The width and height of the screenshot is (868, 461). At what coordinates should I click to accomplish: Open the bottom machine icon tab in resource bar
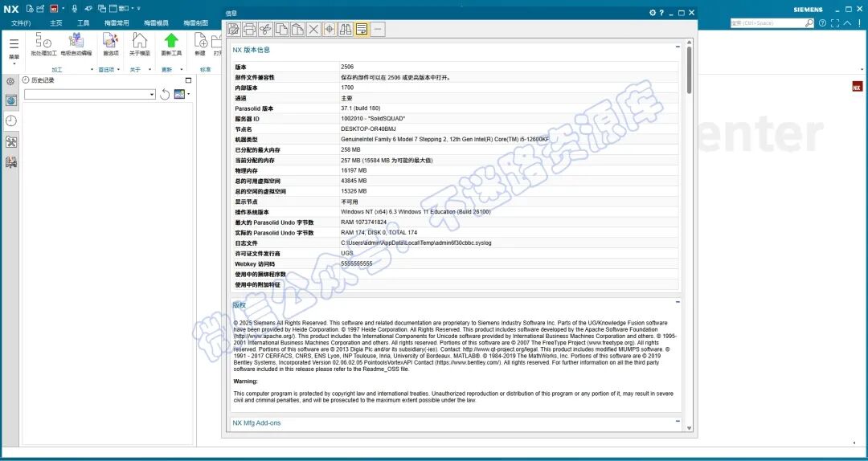pyautogui.click(x=11, y=162)
